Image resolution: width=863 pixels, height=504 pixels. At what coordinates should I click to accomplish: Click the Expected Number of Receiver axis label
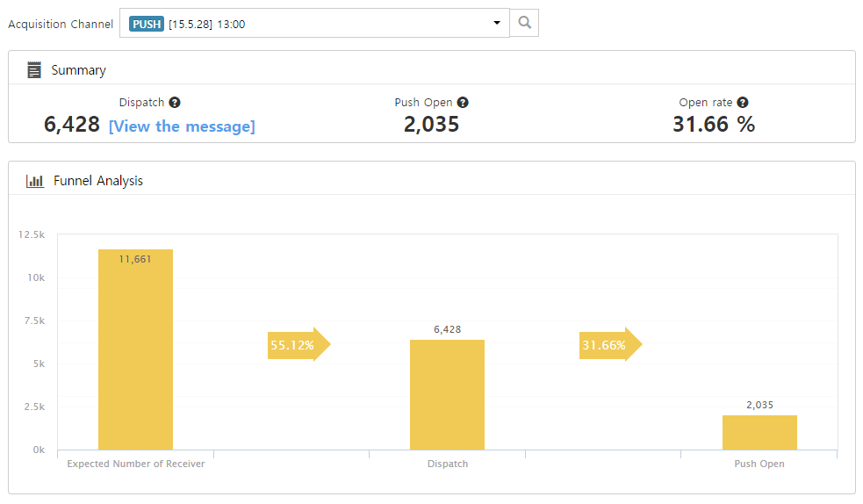(136, 464)
